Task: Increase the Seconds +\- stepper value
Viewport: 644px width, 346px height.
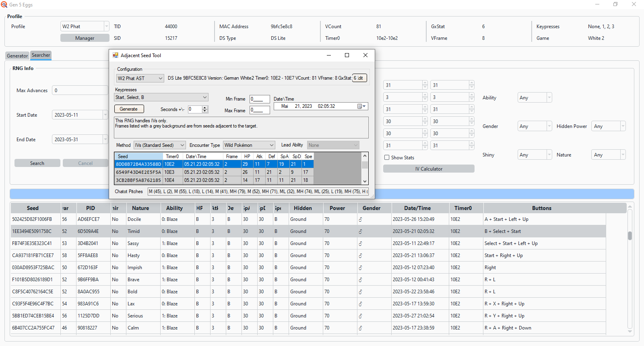Action: (x=205, y=107)
